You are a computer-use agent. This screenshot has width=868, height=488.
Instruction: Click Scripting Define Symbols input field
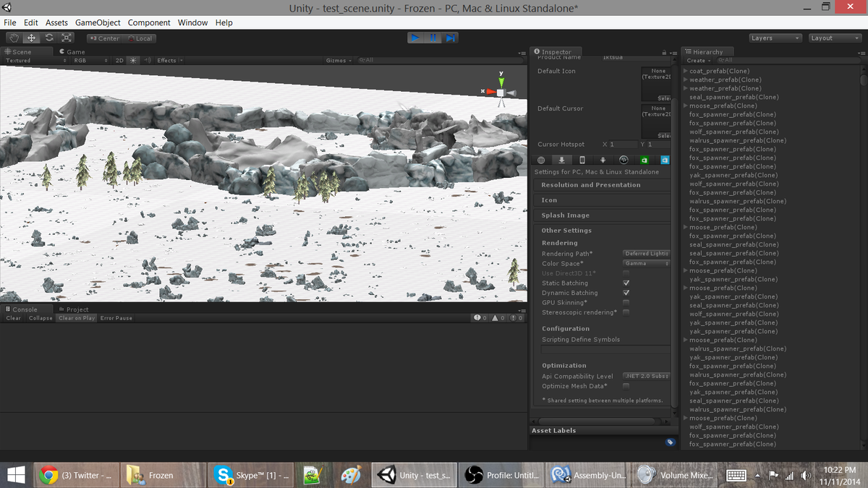(606, 350)
